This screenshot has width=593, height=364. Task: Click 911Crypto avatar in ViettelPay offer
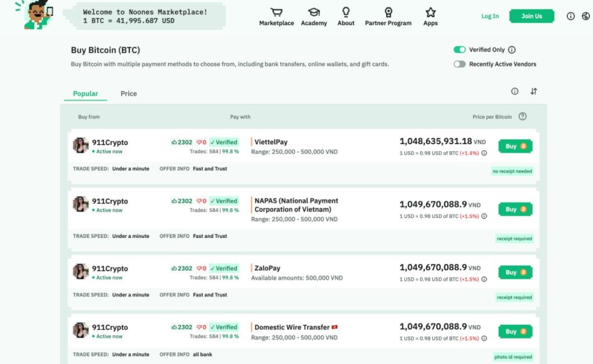tap(80, 145)
